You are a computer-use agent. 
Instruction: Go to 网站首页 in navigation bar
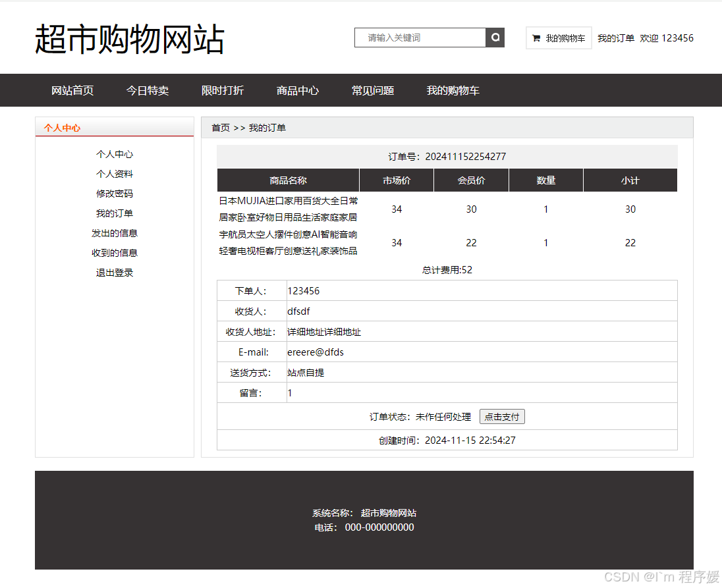pos(72,90)
